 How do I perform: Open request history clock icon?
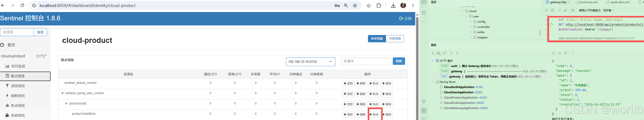[553, 10]
